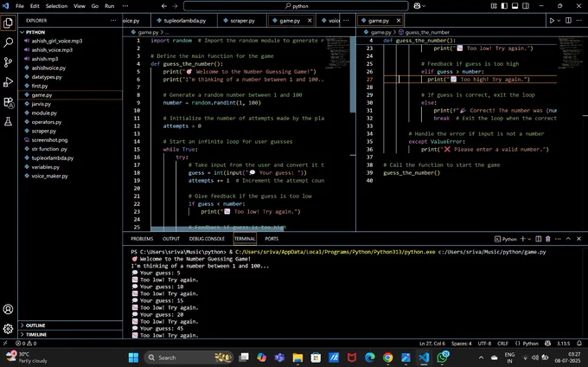Split the terminal panel

click(538, 239)
